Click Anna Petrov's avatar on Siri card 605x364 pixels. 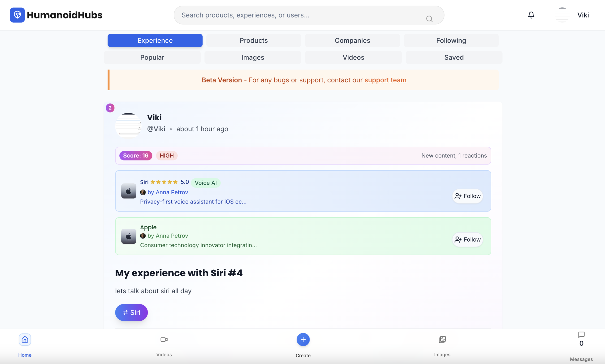(x=143, y=192)
